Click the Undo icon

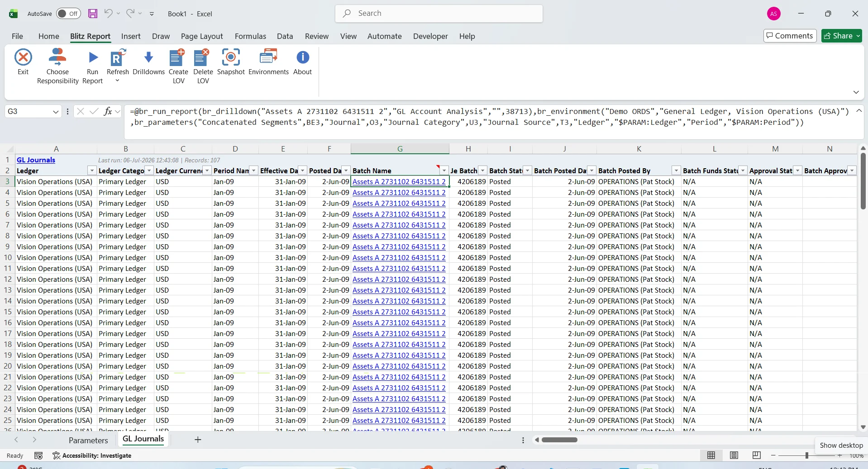108,14
